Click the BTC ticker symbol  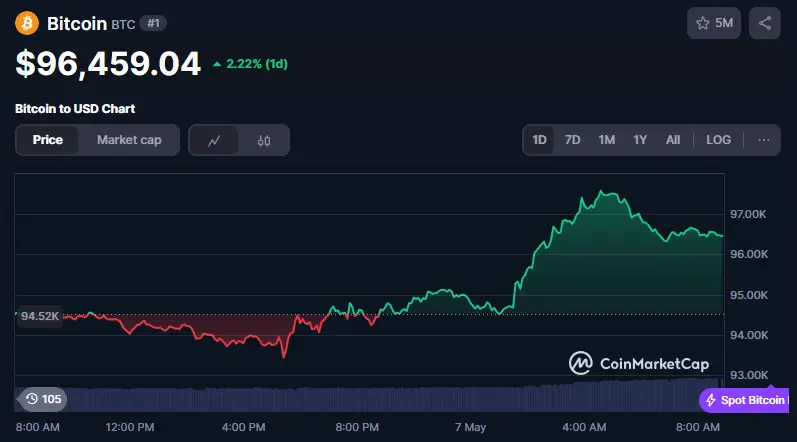click(x=123, y=24)
